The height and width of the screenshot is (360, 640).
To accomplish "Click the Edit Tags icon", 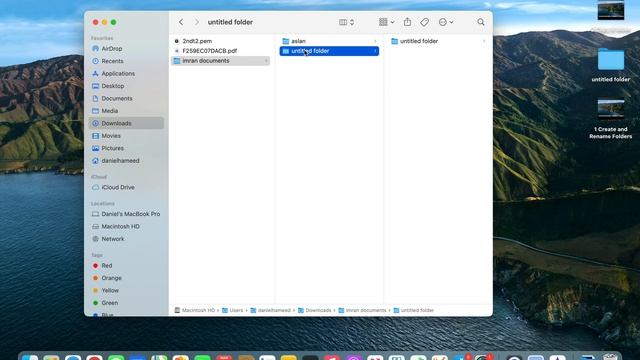I will click(x=424, y=22).
